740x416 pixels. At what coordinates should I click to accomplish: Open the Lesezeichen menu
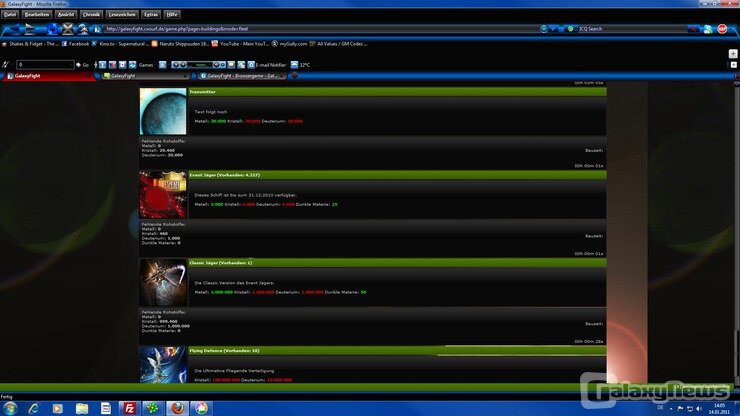[x=122, y=15]
